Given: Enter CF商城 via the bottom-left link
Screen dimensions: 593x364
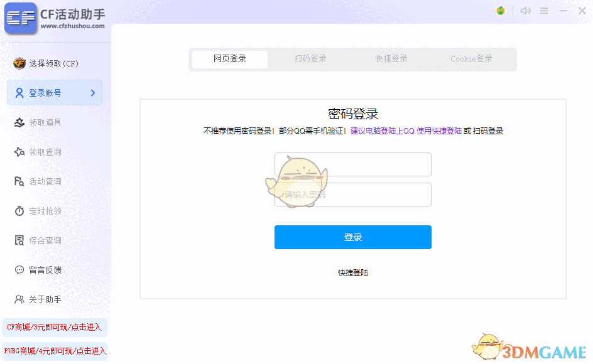Looking at the screenshot, I should [55, 327].
